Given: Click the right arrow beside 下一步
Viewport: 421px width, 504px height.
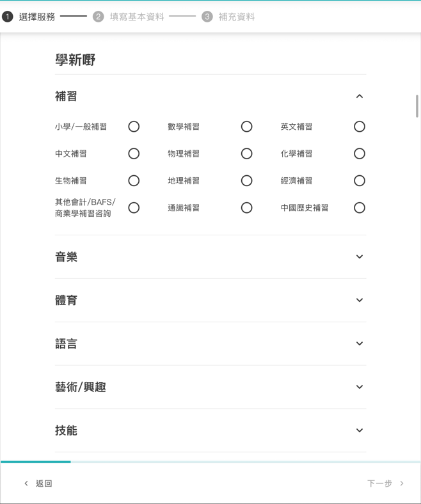Looking at the screenshot, I should (x=402, y=483).
